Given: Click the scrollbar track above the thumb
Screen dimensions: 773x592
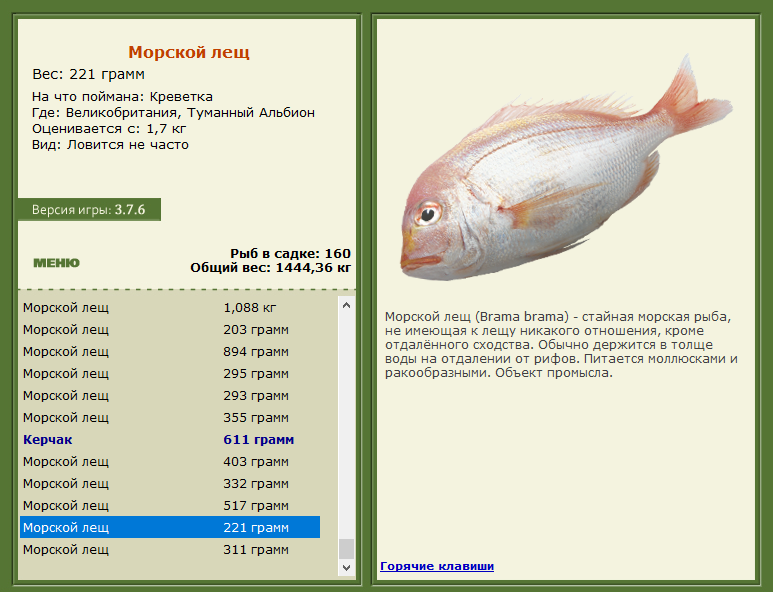Looking at the screenshot, I should 347,426.
